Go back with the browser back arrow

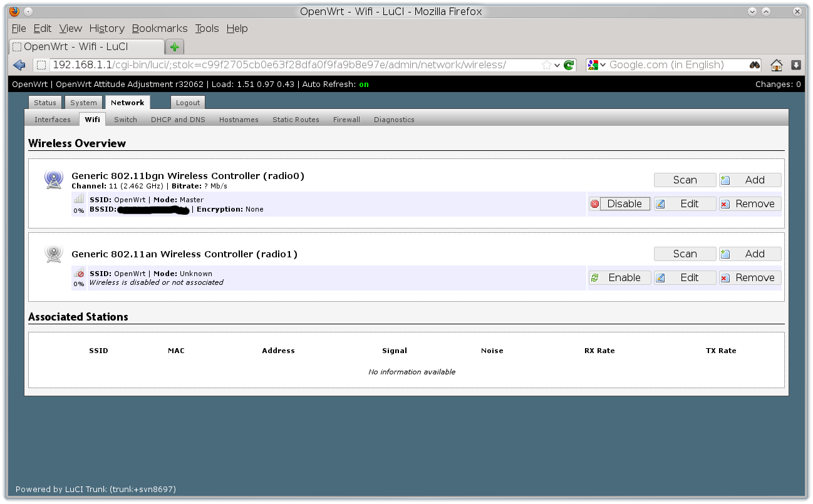19,65
